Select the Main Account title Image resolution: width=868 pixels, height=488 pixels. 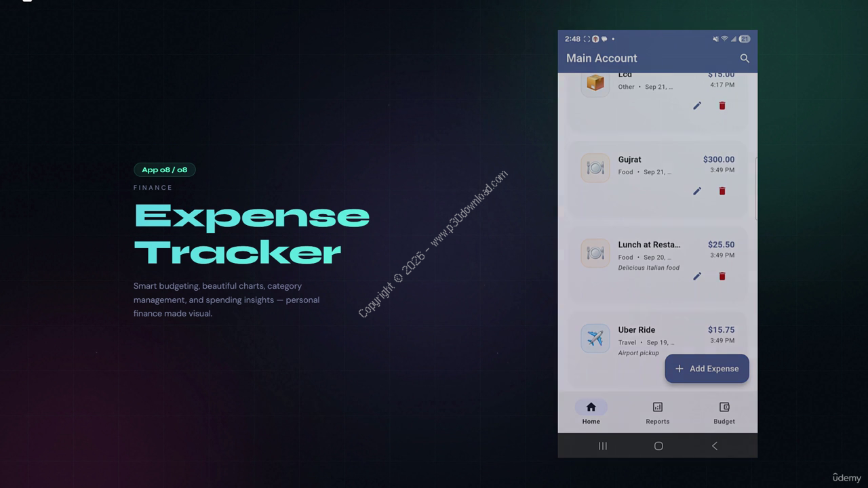[x=601, y=58]
